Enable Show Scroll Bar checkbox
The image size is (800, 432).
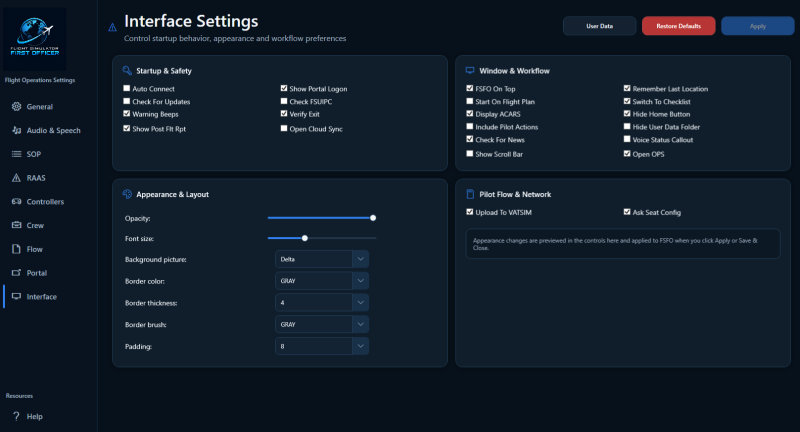coord(469,154)
